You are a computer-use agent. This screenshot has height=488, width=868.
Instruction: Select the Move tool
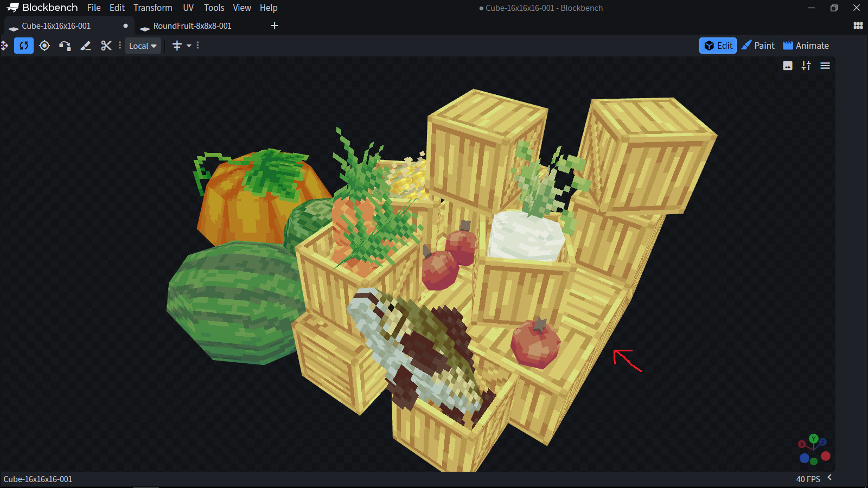tap(4, 46)
